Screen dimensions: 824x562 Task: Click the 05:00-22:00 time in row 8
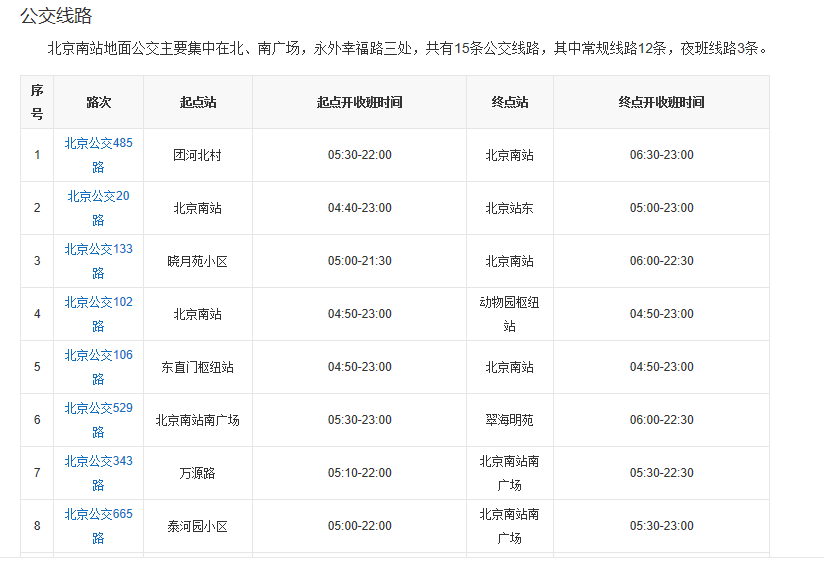tap(359, 526)
